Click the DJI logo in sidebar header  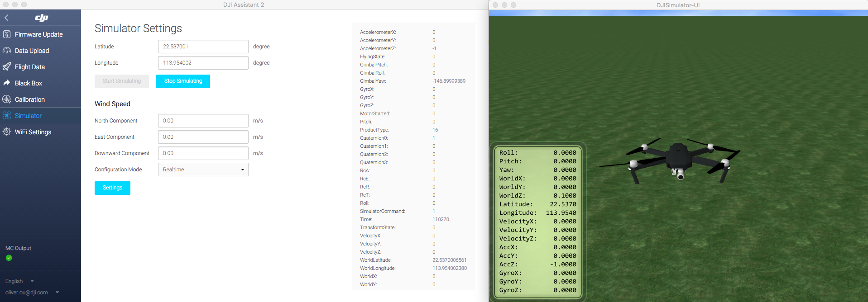[x=41, y=18]
